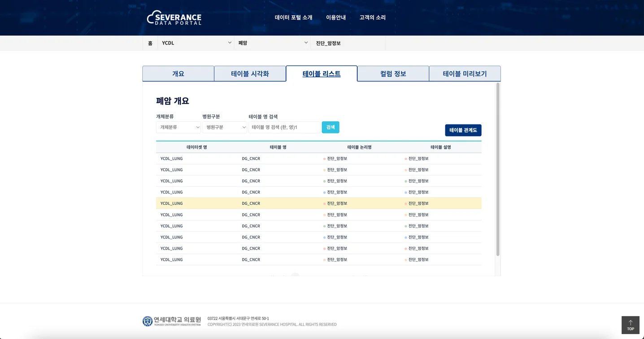
Task: Switch to the 컬럼 정보 tab
Action: 393,74
